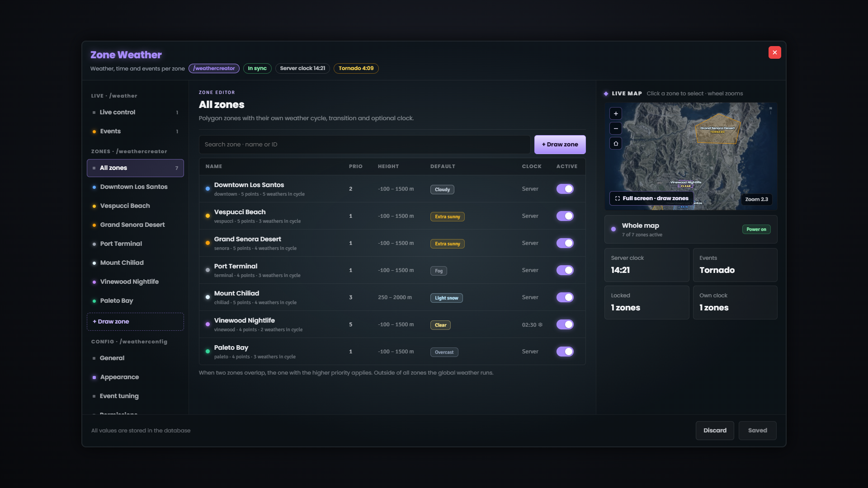Click the Fog tag for Port Terminal
This screenshot has height=488, width=868.
(x=439, y=271)
